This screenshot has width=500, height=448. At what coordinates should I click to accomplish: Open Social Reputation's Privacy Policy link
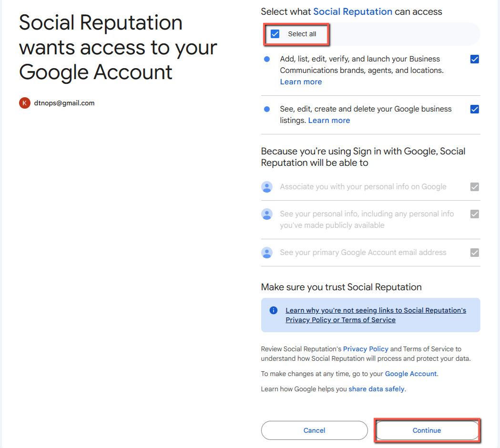pyautogui.click(x=366, y=349)
